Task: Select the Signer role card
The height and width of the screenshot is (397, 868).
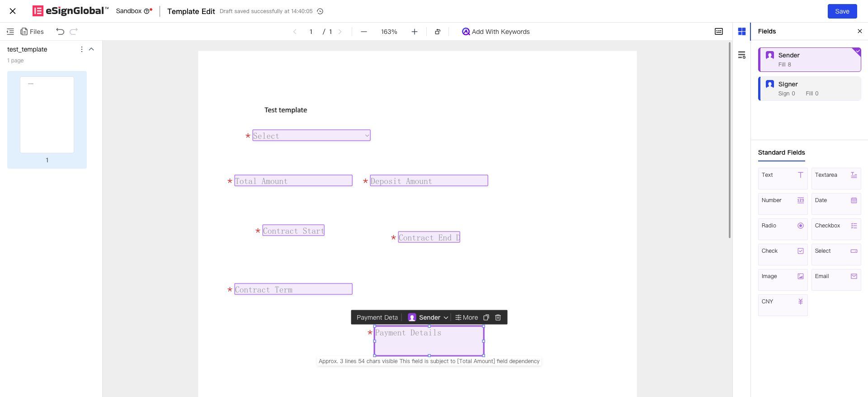Action: pyautogui.click(x=810, y=89)
